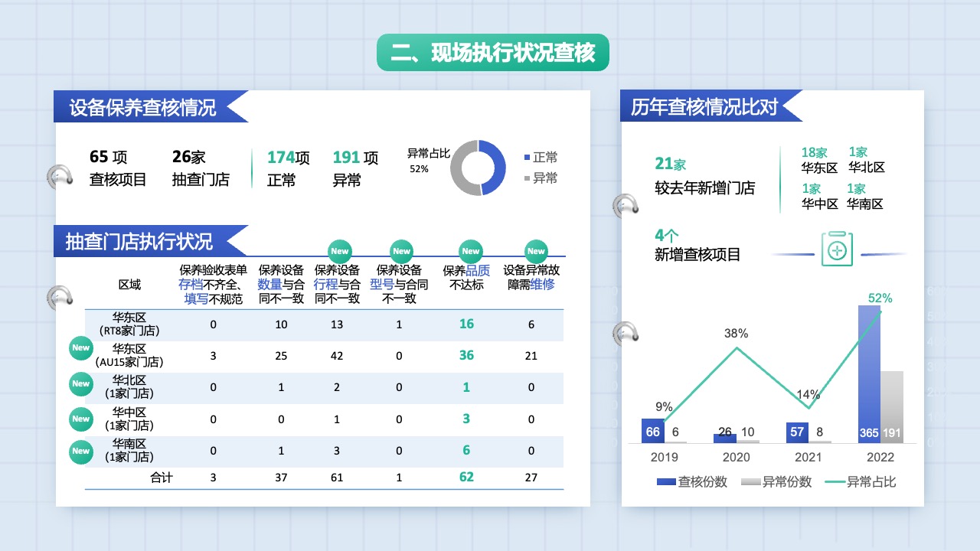The image size is (980, 551).
Task: Select the 2022 blue bar labeled 365
Action: (x=869, y=374)
